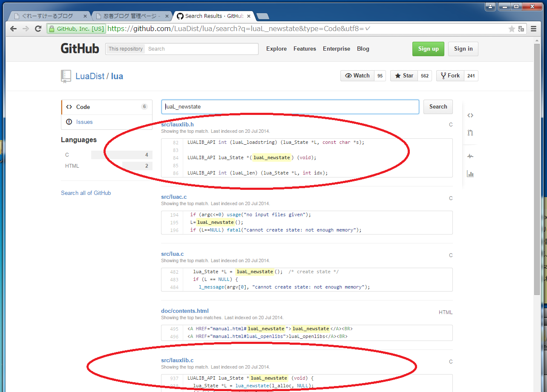This screenshot has height=392, width=547.
Task: Open the Explore page
Action: click(x=276, y=49)
